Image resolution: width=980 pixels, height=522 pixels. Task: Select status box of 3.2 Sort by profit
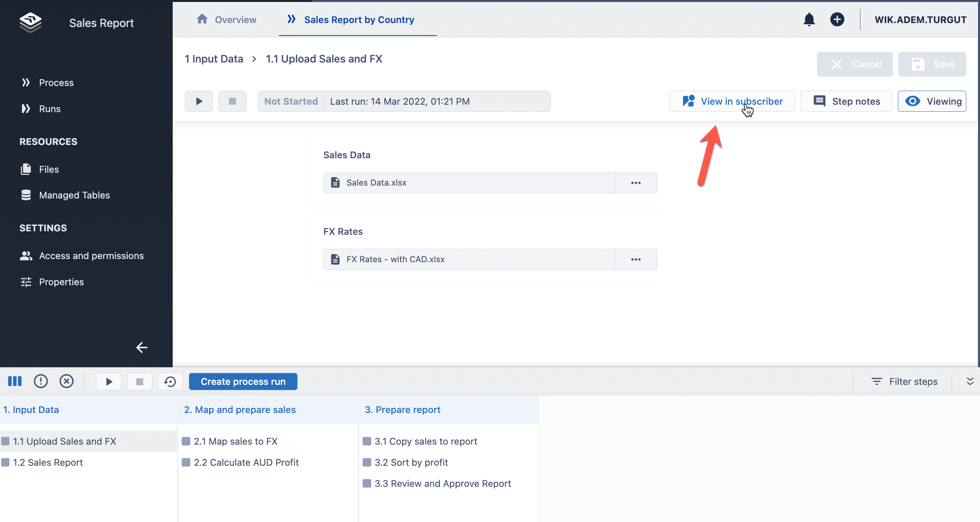coord(367,463)
